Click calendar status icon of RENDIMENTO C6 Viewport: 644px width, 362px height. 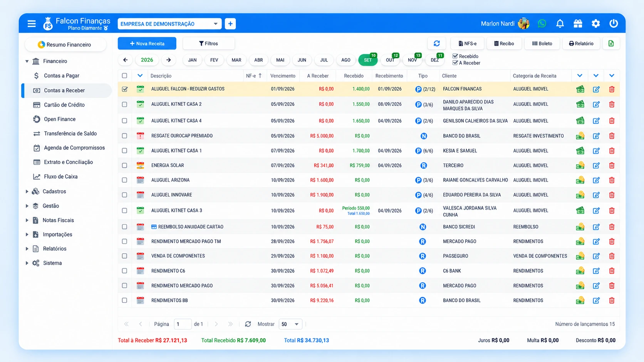(140, 271)
